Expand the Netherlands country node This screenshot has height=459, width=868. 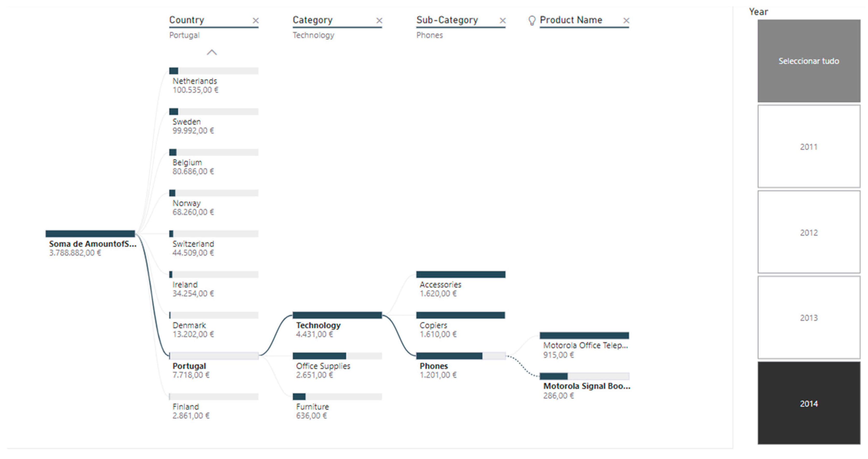tap(214, 71)
